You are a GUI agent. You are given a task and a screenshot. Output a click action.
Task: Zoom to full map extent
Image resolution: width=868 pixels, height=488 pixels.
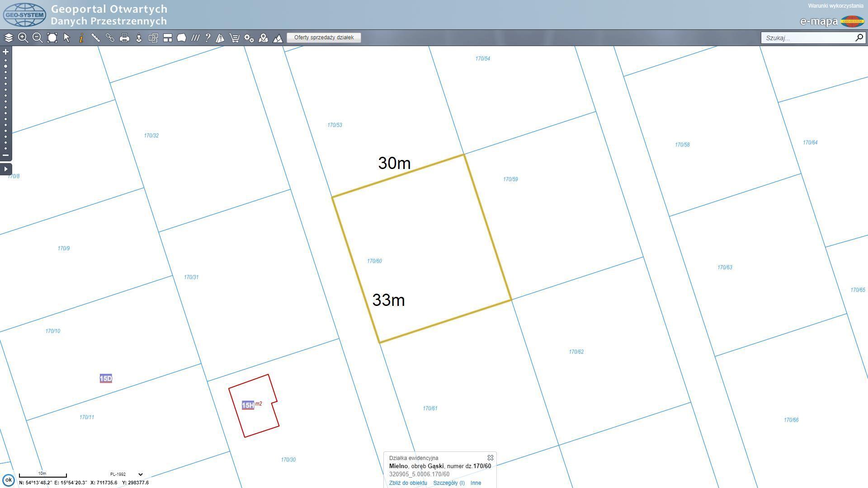[52, 38]
